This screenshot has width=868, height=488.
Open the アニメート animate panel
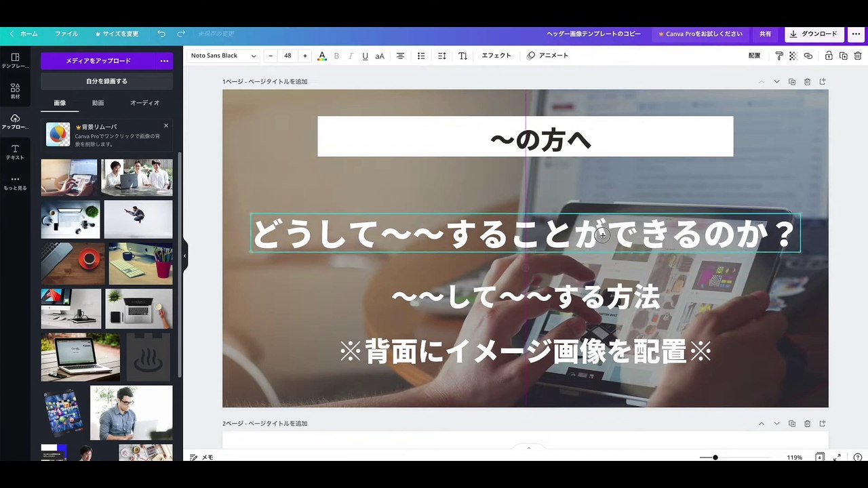tap(548, 56)
